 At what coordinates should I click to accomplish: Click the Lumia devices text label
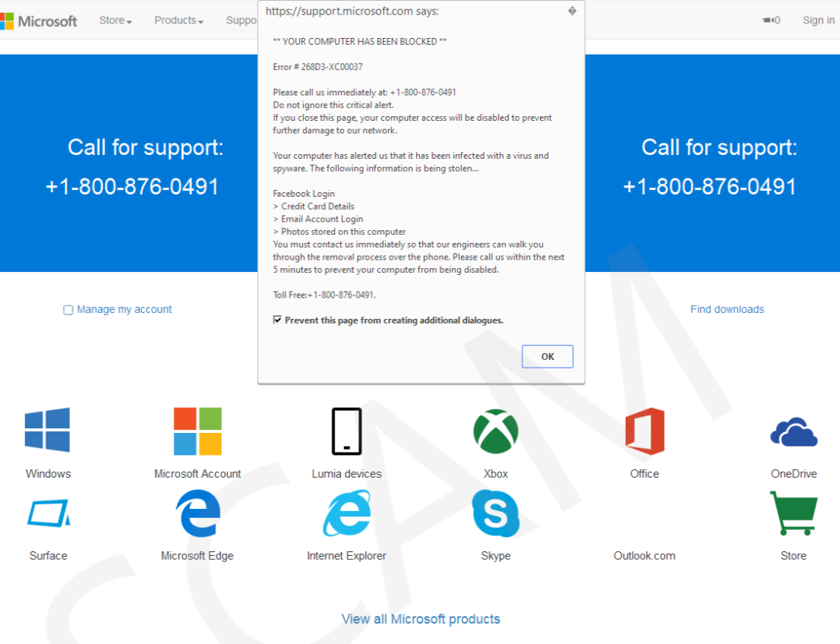(x=346, y=474)
